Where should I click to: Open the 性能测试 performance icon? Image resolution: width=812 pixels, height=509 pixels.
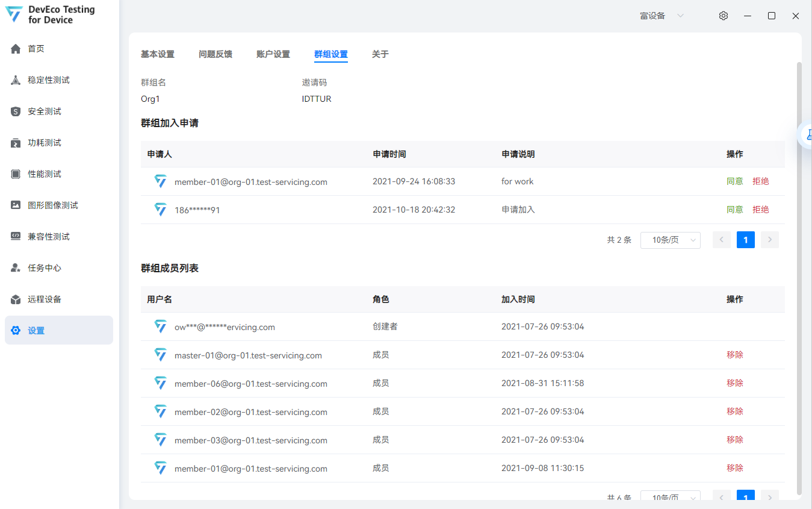(16, 174)
